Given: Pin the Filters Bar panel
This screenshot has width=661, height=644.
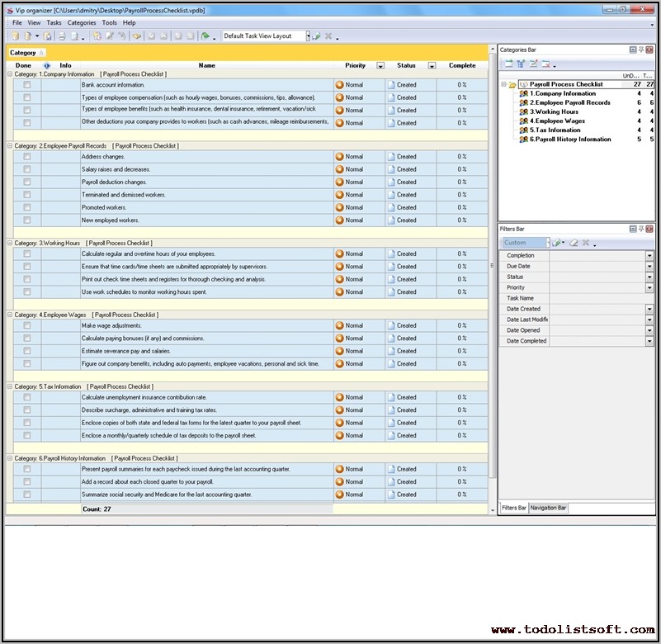Looking at the screenshot, I should pos(640,229).
